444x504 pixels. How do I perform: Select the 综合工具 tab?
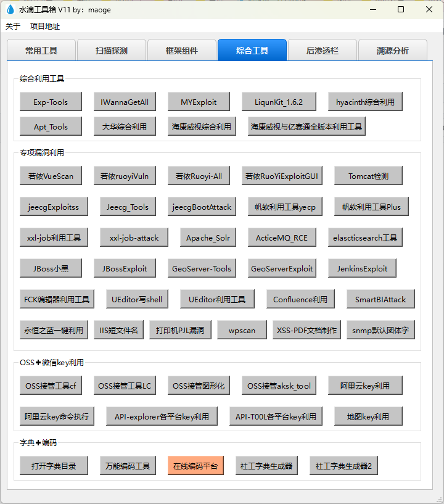pyautogui.click(x=252, y=50)
